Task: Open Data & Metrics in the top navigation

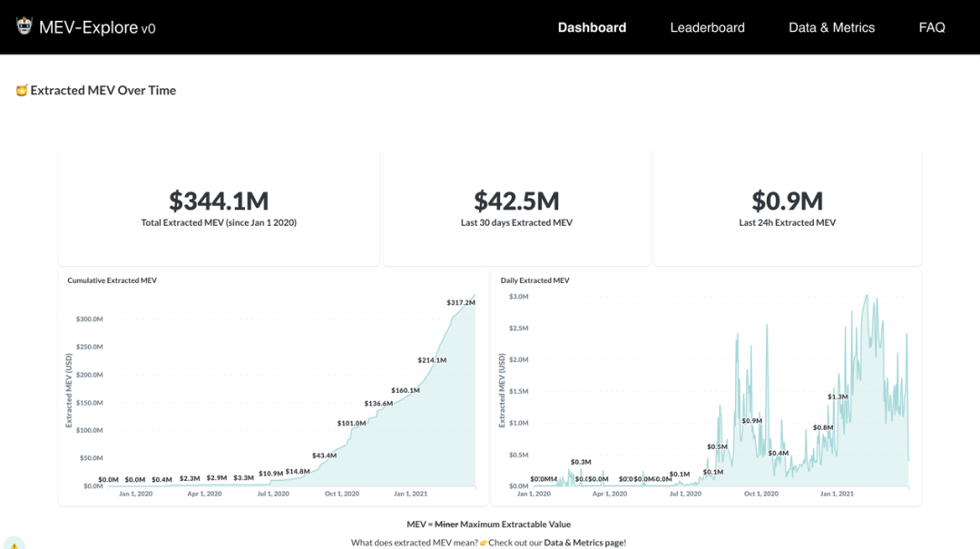Action: point(831,27)
